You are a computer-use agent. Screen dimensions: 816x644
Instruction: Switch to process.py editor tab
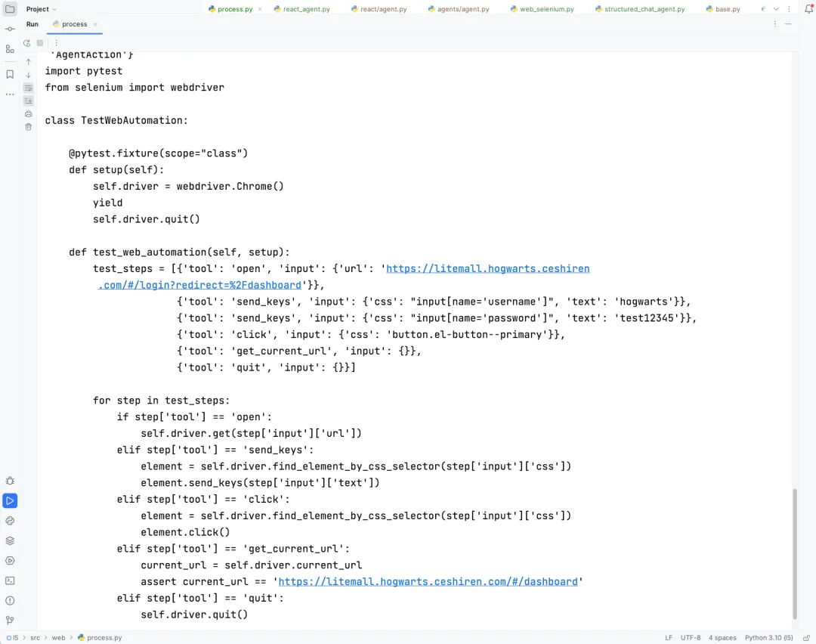coord(235,9)
